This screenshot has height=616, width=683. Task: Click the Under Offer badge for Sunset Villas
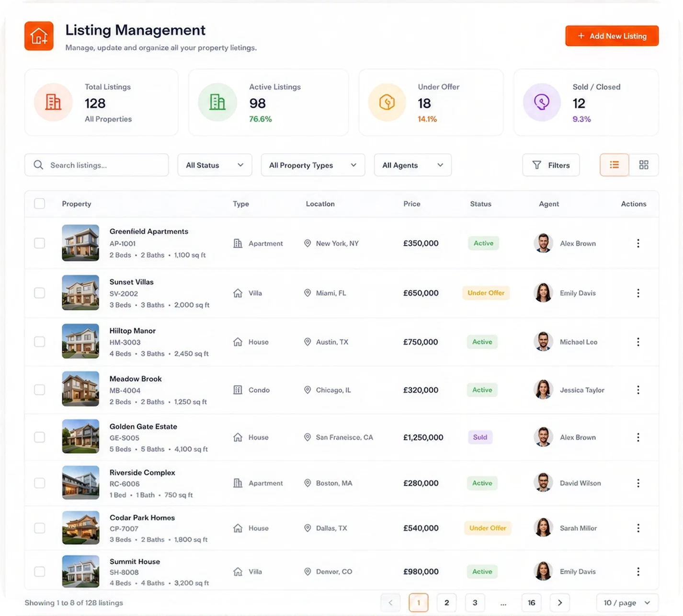click(x=486, y=293)
